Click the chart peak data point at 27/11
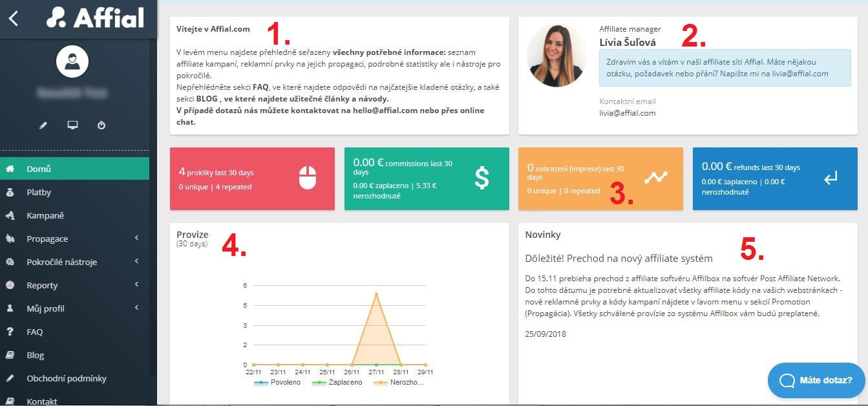 click(376, 294)
